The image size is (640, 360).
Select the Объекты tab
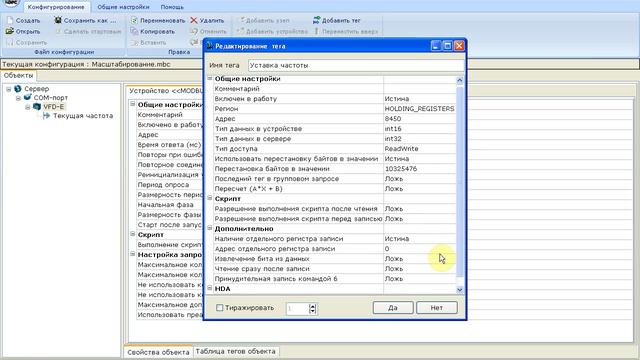[18, 76]
